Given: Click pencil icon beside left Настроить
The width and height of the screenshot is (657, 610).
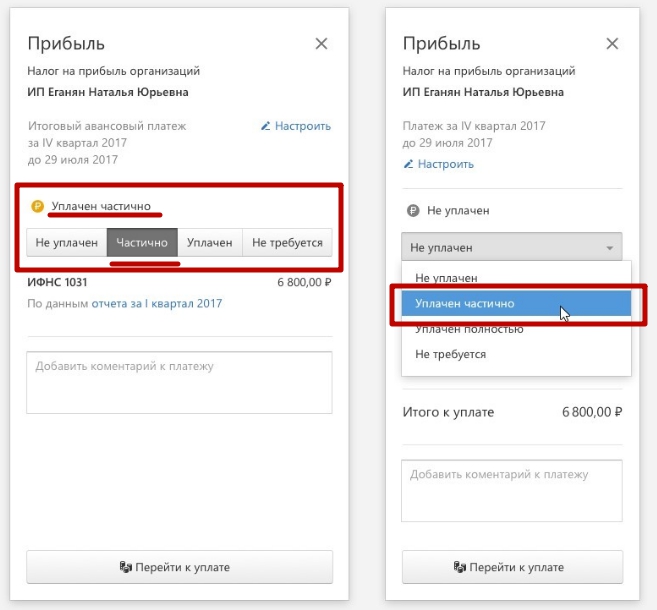Looking at the screenshot, I should tap(265, 127).
